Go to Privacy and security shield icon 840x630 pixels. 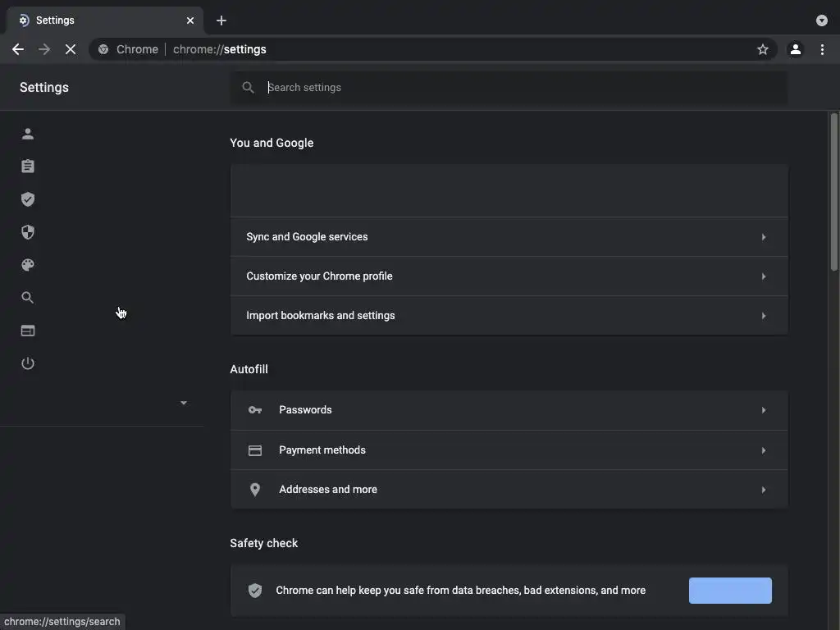coord(28,232)
